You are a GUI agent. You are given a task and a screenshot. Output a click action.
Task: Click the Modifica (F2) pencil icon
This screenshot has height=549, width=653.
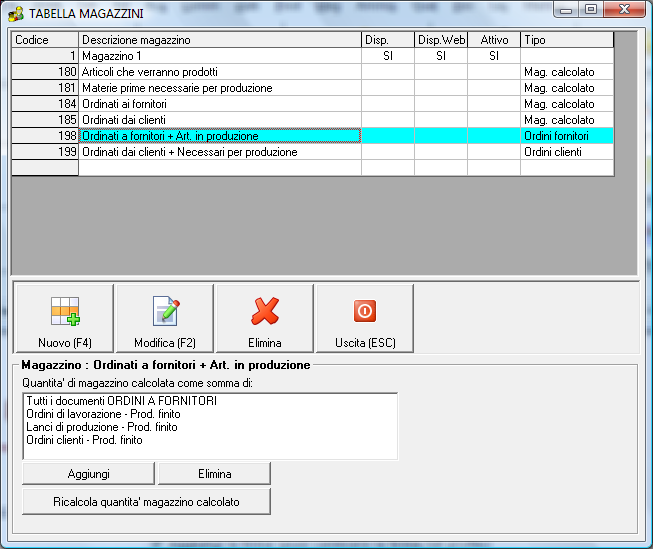tap(166, 311)
